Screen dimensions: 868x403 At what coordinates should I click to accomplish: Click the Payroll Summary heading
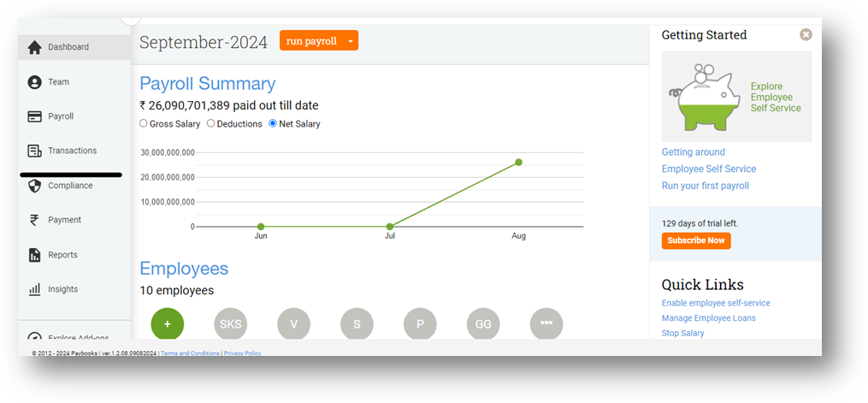tap(208, 84)
